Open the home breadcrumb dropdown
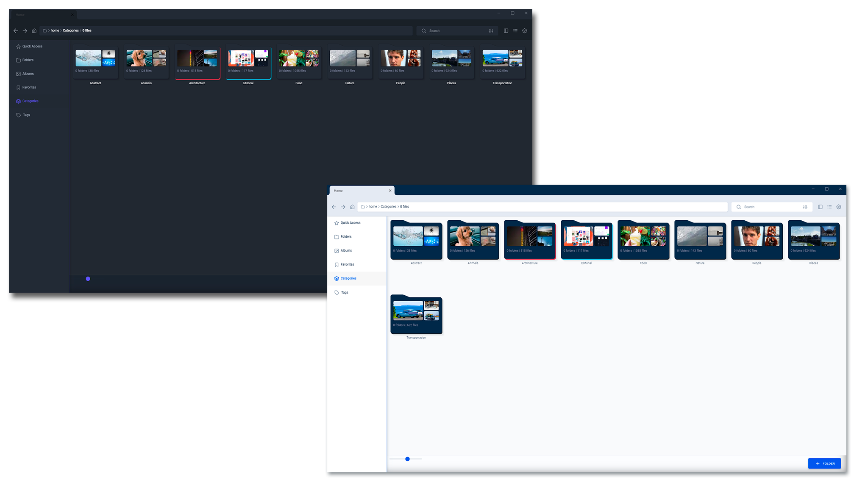868x488 pixels. (373, 207)
